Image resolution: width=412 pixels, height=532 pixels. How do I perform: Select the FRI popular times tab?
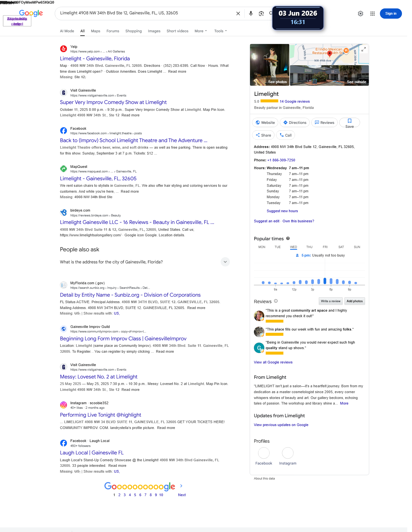[325, 247]
